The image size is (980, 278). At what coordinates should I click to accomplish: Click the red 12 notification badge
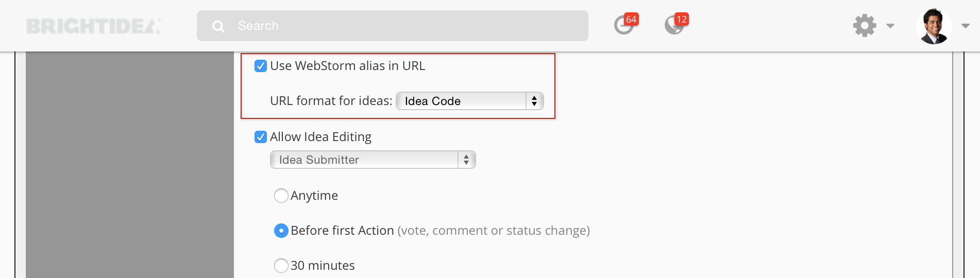[x=682, y=19]
